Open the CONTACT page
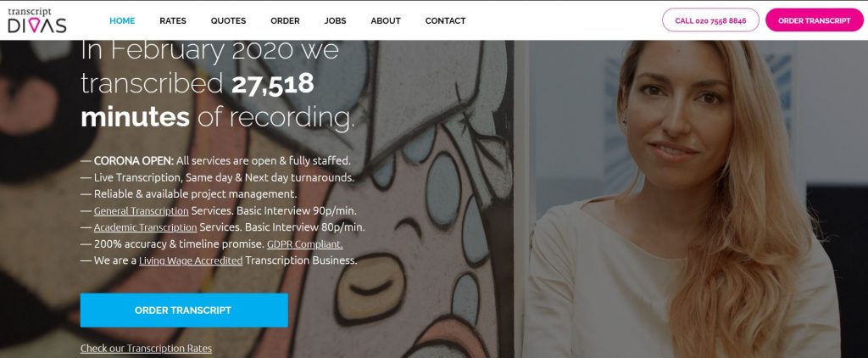This screenshot has height=358, width=868. pos(445,21)
